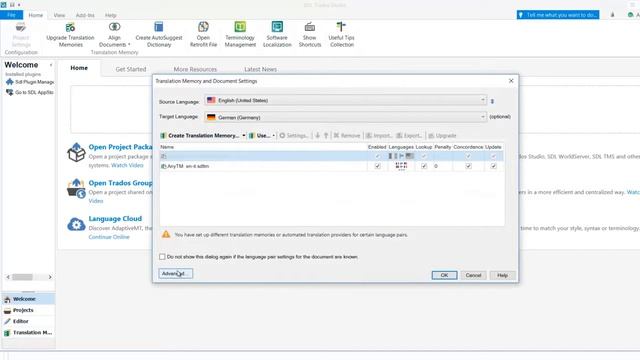Click Remove in the memory toolbar
Viewport: 640px width, 360px height.
click(347, 136)
